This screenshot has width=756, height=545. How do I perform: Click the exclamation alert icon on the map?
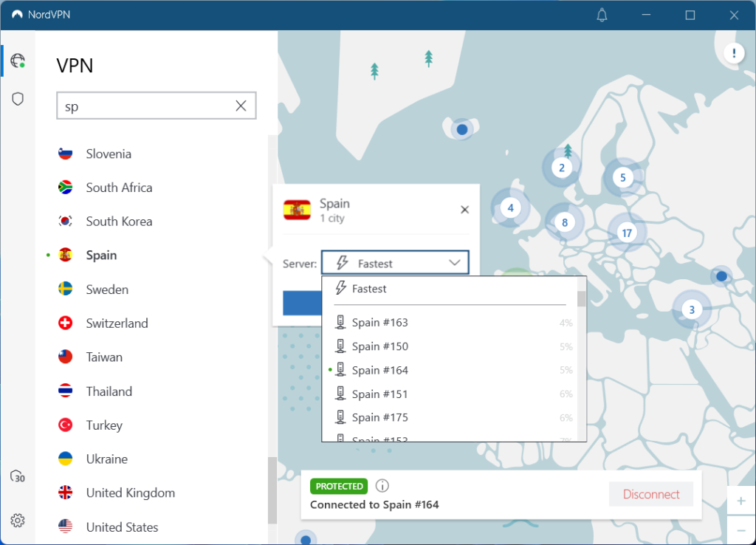tap(733, 53)
